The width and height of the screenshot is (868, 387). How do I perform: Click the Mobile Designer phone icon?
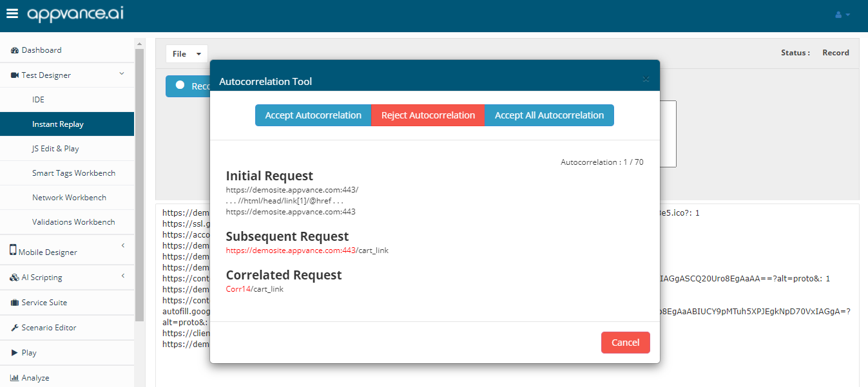[x=13, y=250]
